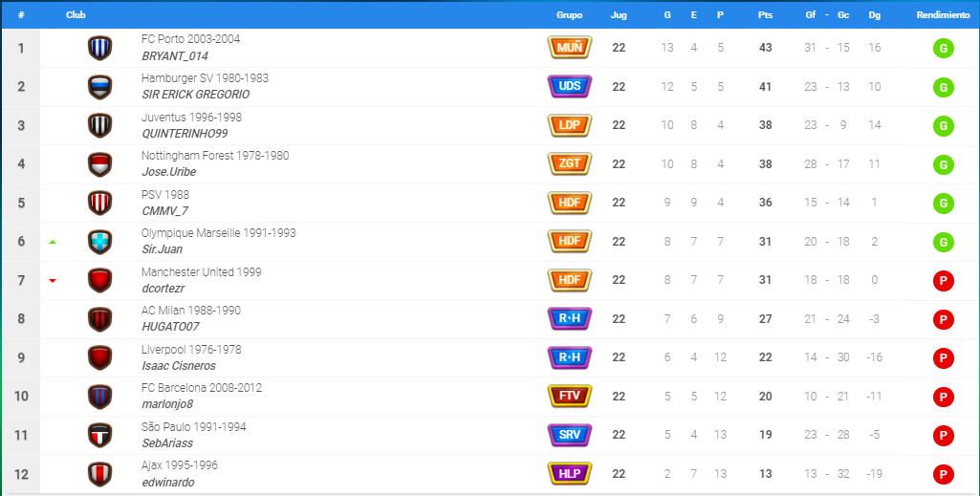The image size is (980, 496).
Task: Open the FTV group badge for Barcelona
Action: tap(570, 396)
